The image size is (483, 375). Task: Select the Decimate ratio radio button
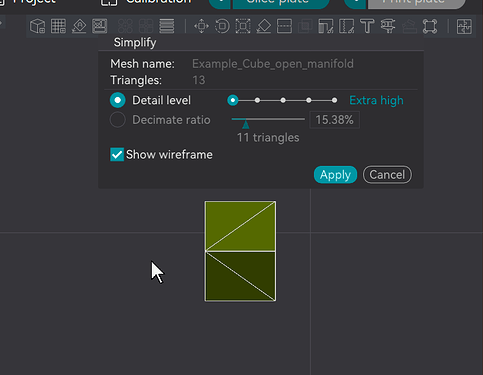[x=118, y=120]
